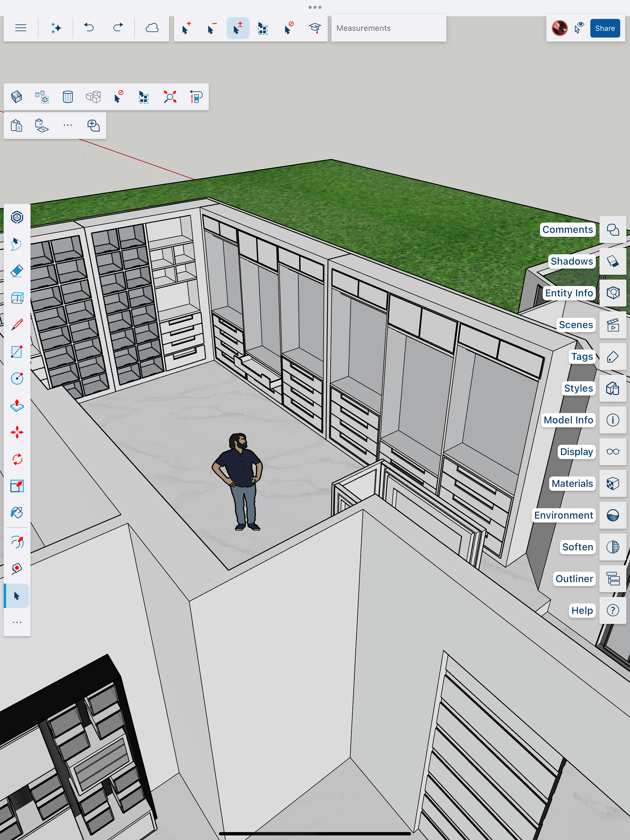Open the Paint bucket tool
Screen dimensions: 630x840
coord(17,513)
